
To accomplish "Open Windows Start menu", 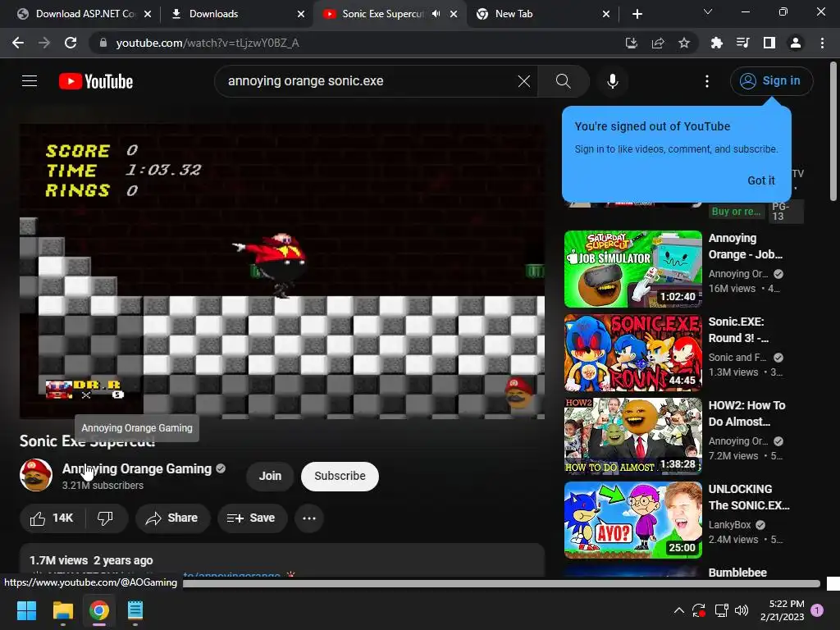I will click(x=26, y=610).
